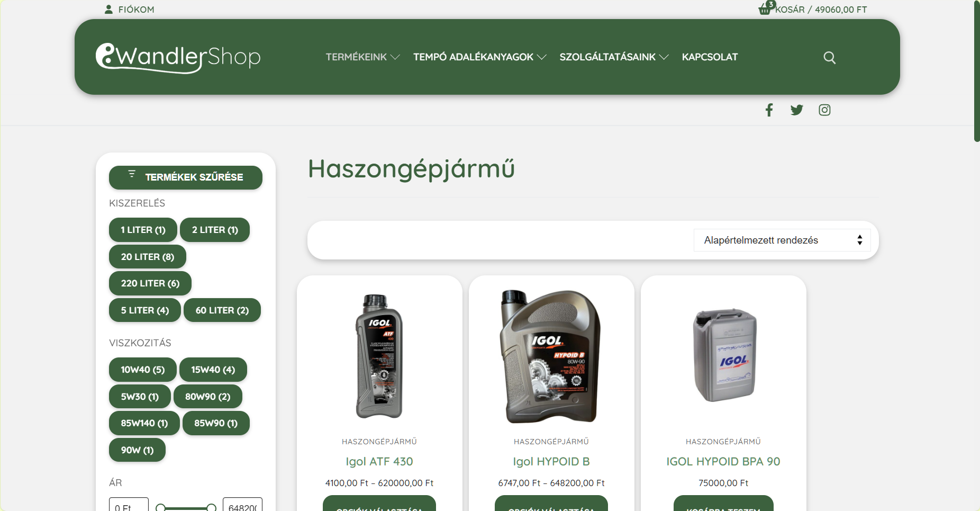Click the maximum price input field
The image size is (980, 511).
coord(242,505)
